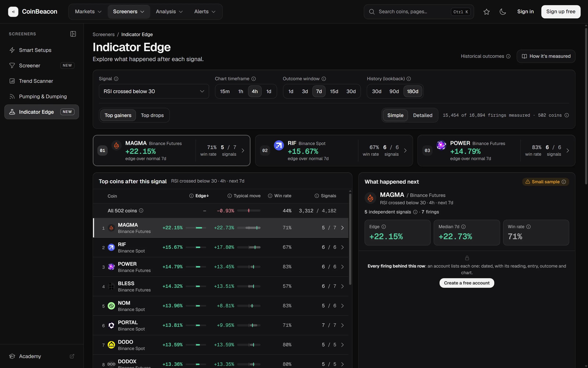Screen dimensions: 588x368
Task: Click the RIF coin icon in top card 02
Action: [279, 145]
